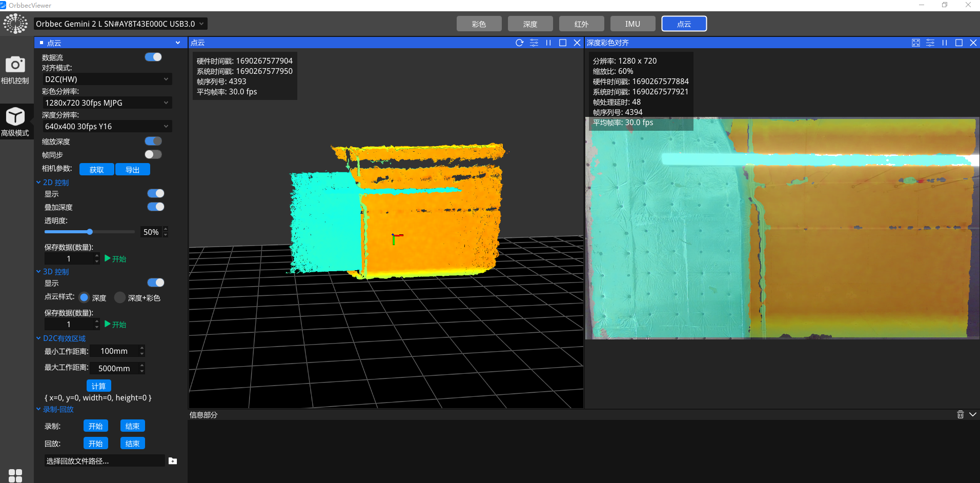The width and height of the screenshot is (980, 483).
Task: Click the 计算 calculate button
Action: (x=98, y=386)
